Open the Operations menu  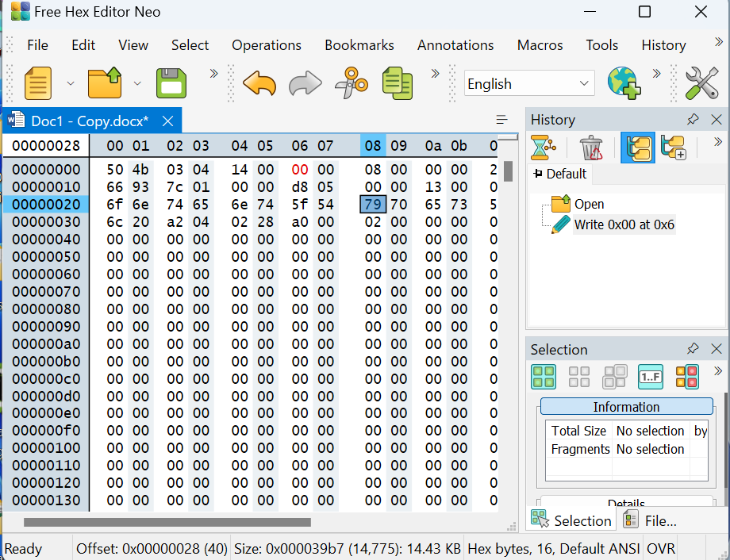click(266, 45)
